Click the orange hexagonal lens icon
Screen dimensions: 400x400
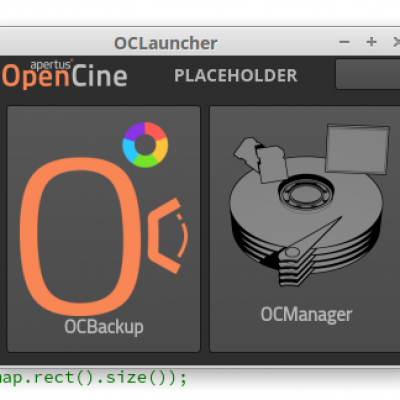168,236
